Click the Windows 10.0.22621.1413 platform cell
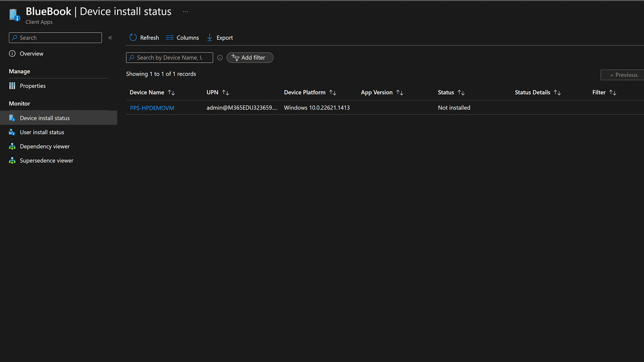644x362 pixels. coord(317,108)
